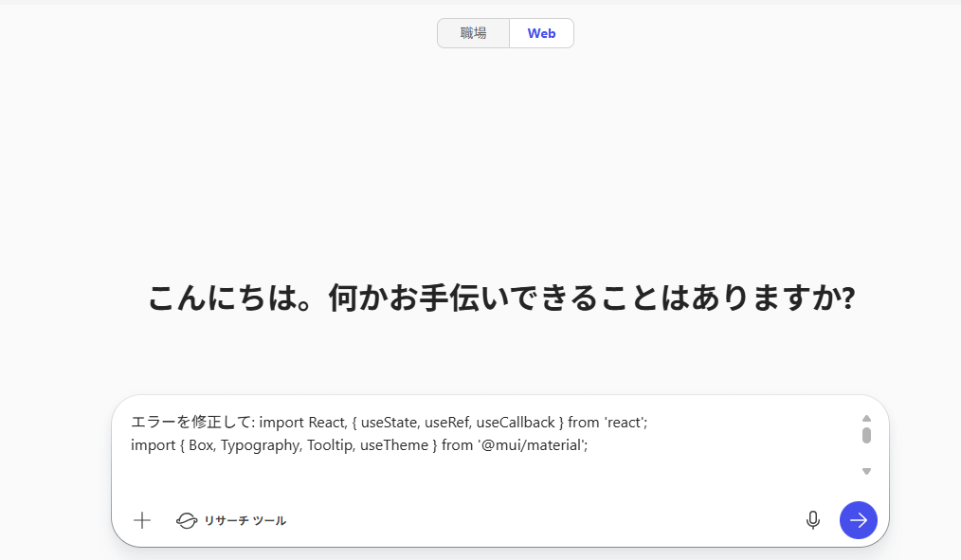This screenshot has width=961, height=560.
Task: Click the empty area of the prompt field
Action: 474,476
